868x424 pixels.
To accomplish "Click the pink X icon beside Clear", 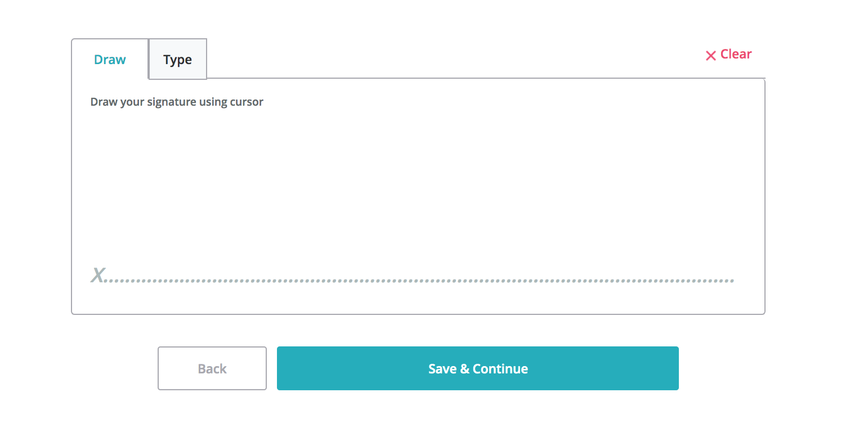I will [x=711, y=55].
